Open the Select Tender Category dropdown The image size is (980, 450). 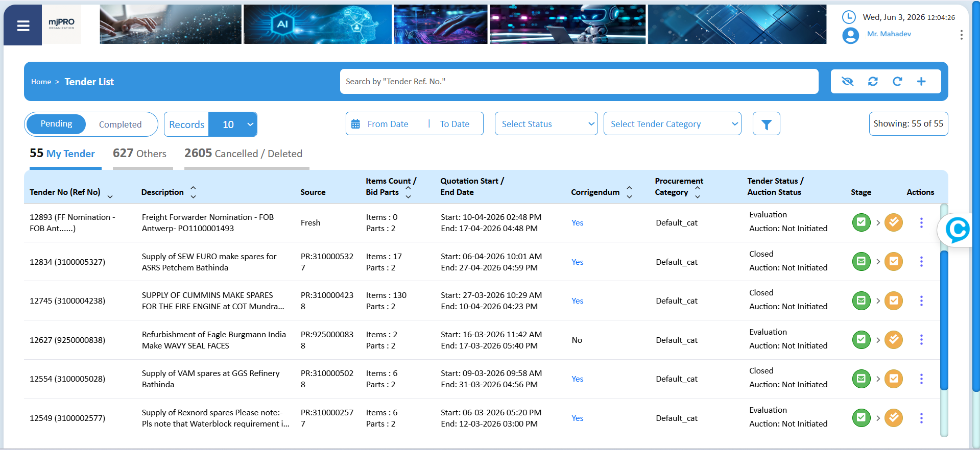(672, 124)
